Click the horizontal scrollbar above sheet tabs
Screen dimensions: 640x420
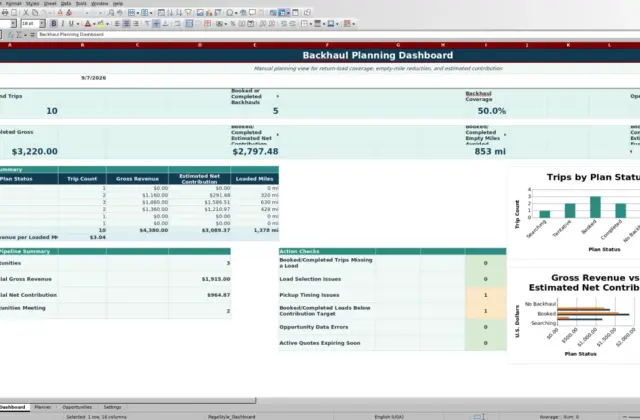point(128,401)
